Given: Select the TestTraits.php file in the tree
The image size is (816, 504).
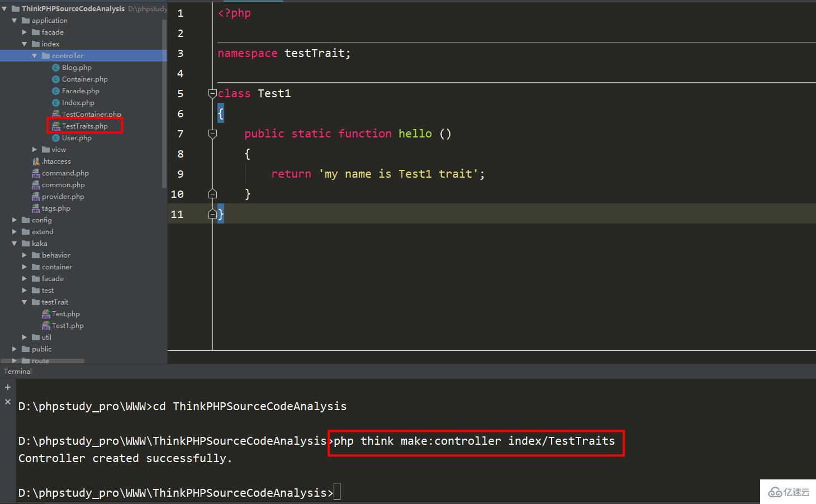Looking at the screenshot, I should [x=85, y=126].
